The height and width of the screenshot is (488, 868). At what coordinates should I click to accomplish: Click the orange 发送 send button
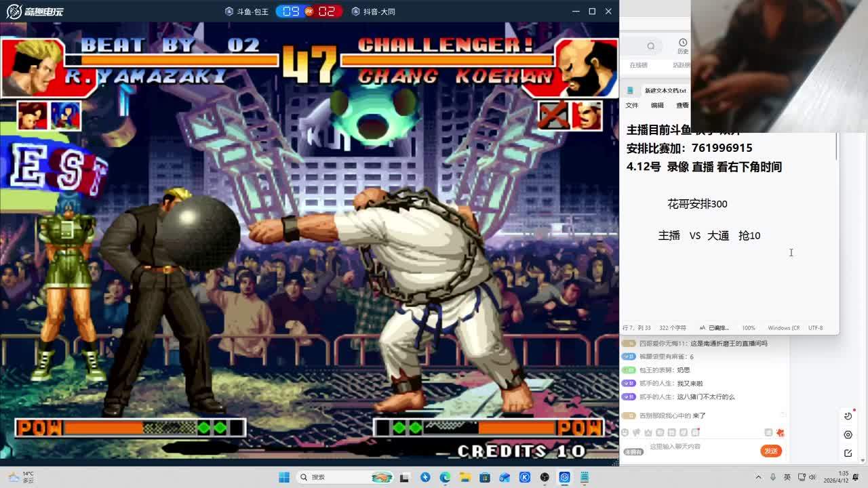(771, 451)
